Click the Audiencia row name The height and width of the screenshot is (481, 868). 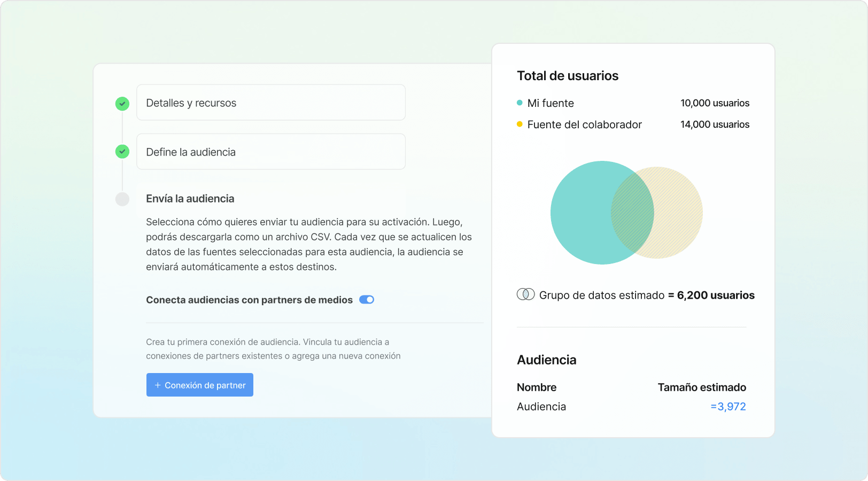(x=541, y=407)
